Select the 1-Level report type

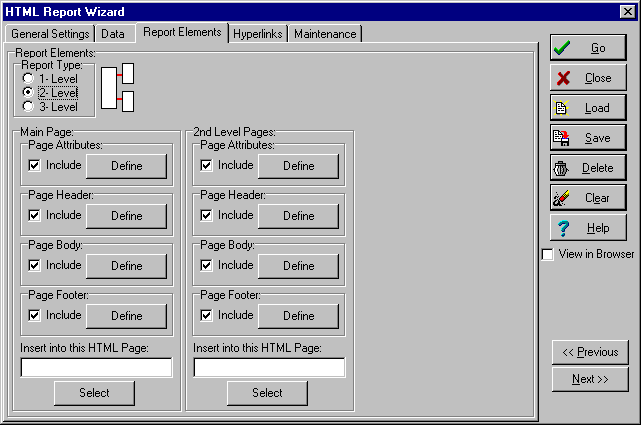pos(29,79)
